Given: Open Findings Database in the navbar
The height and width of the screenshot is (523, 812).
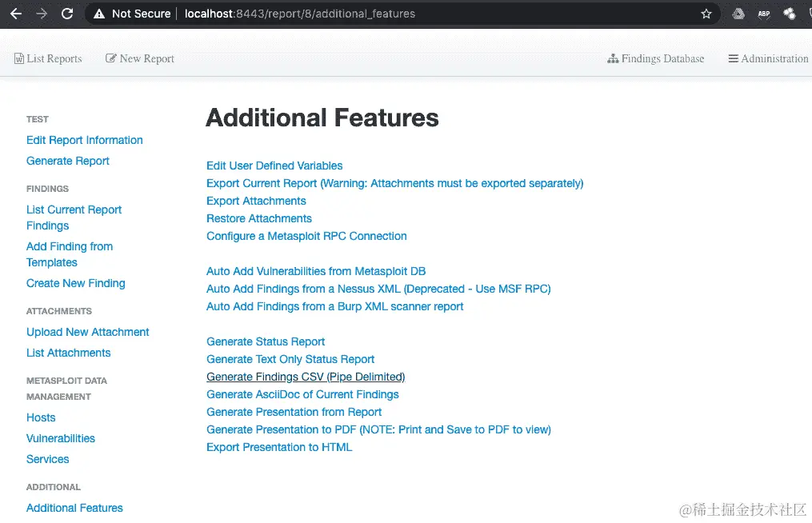Looking at the screenshot, I should [x=656, y=58].
